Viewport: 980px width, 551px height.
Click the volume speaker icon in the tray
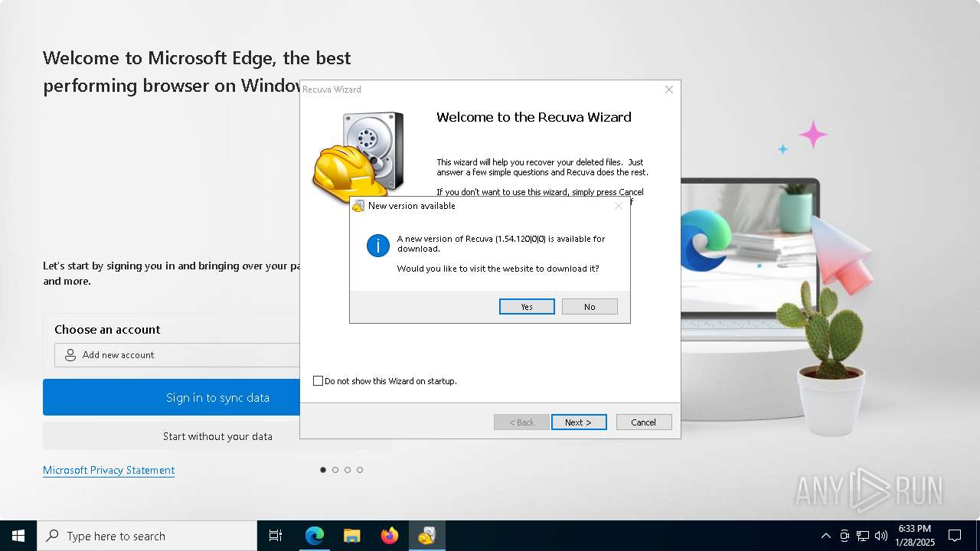click(881, 536)
